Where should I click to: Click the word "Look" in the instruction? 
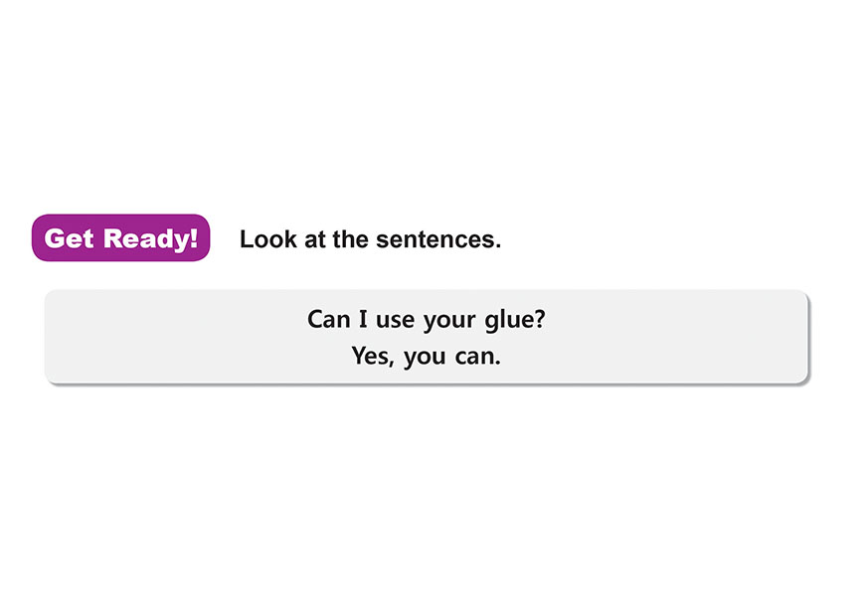point(264,239)
